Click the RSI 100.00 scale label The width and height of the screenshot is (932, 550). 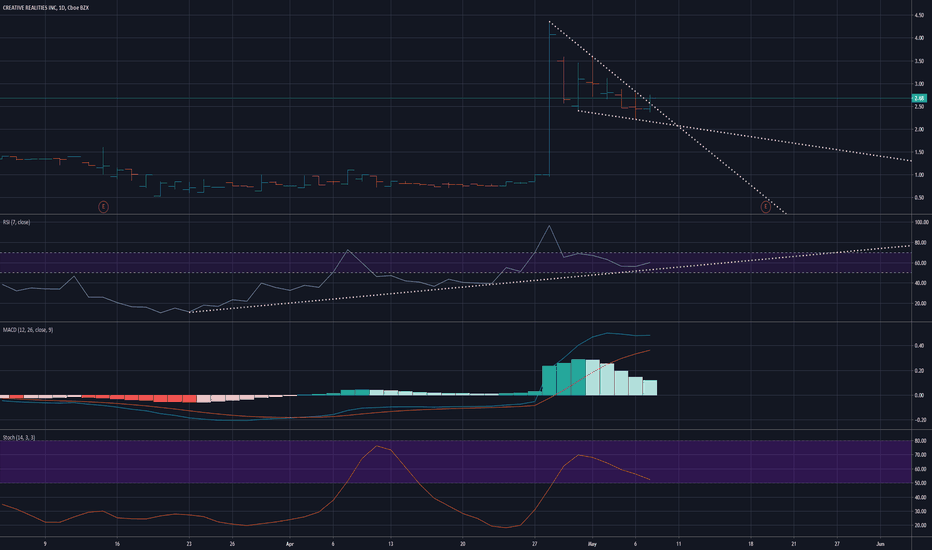(921, 222)
